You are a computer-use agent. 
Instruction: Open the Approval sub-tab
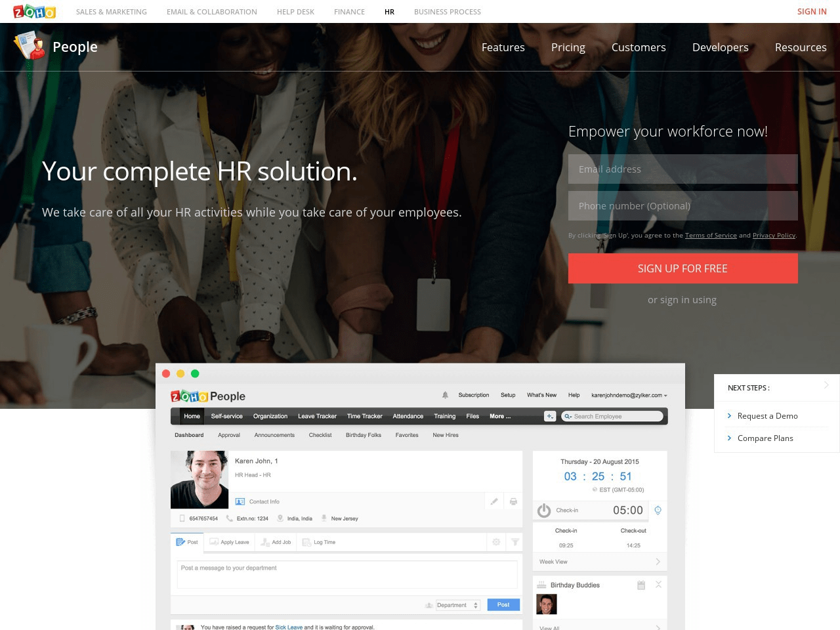(229, 435)
